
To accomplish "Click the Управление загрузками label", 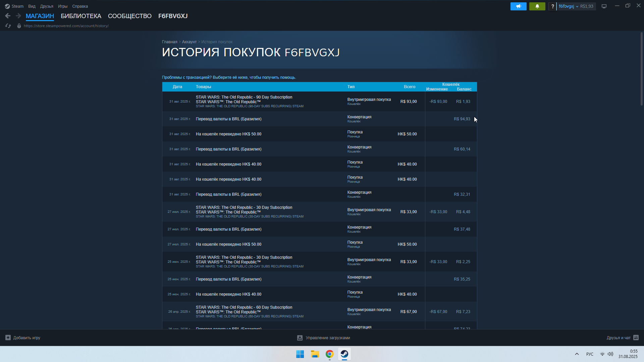I will point(328,338).
